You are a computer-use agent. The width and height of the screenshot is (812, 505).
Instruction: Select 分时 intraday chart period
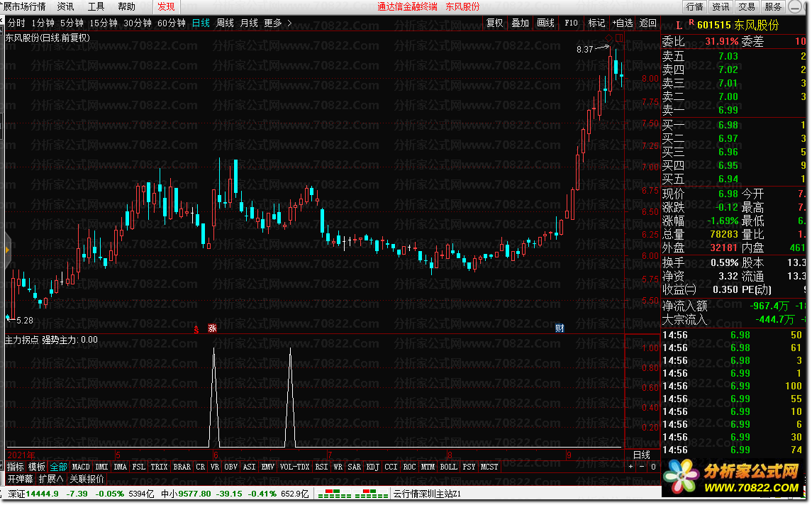(x=16, y=23)
